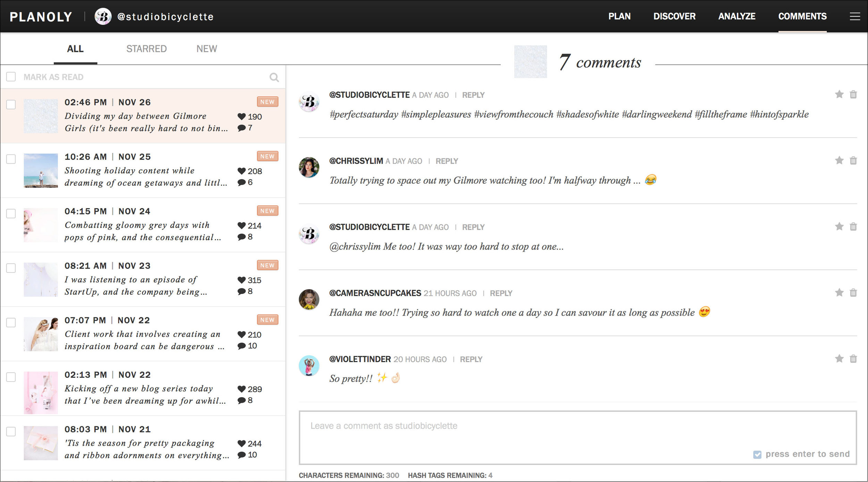Toggle 'press enter to send' checkbox
This screenshot has width=868, height=482.
tap(757, 455)
